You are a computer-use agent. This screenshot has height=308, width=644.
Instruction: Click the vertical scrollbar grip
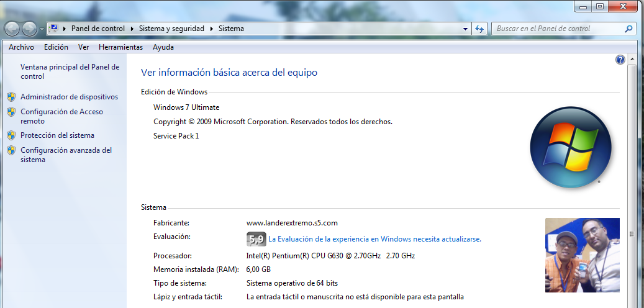click(632, 233)
